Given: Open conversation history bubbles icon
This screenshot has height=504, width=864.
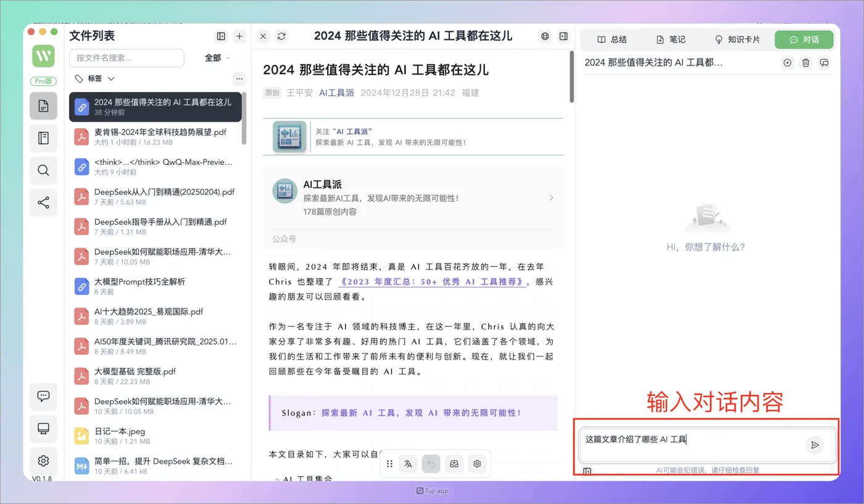Looking at the screenshot, I should [x=824, y=62].
